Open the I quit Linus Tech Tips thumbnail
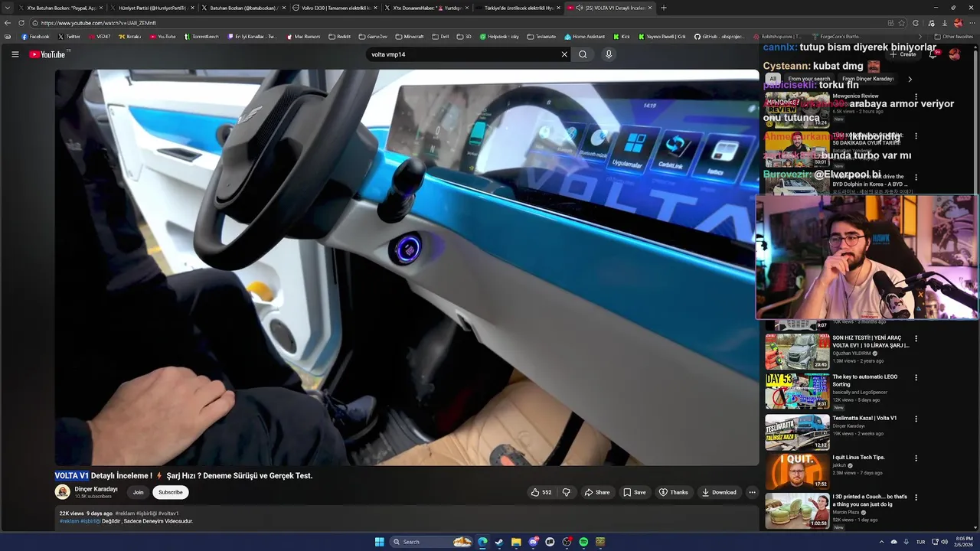This screenshot has width=980, height=551. click(x=797, y=471)
